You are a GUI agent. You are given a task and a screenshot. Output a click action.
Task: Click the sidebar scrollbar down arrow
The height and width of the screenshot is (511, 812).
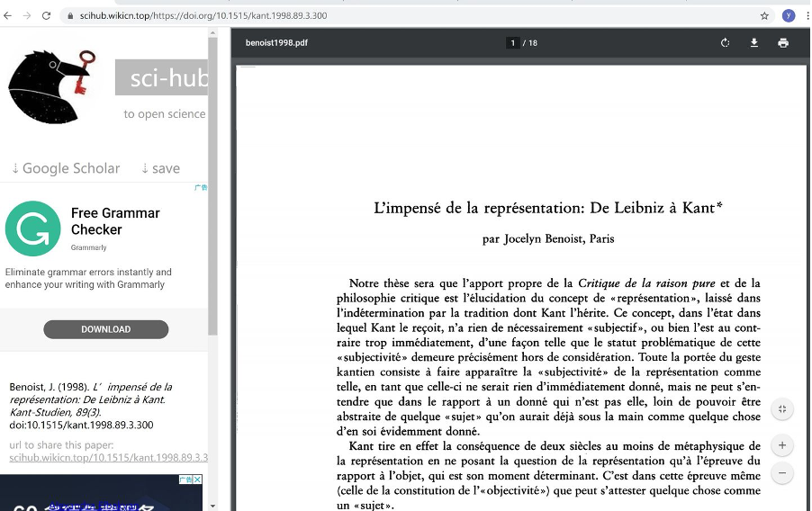click(x=212, y=506)
